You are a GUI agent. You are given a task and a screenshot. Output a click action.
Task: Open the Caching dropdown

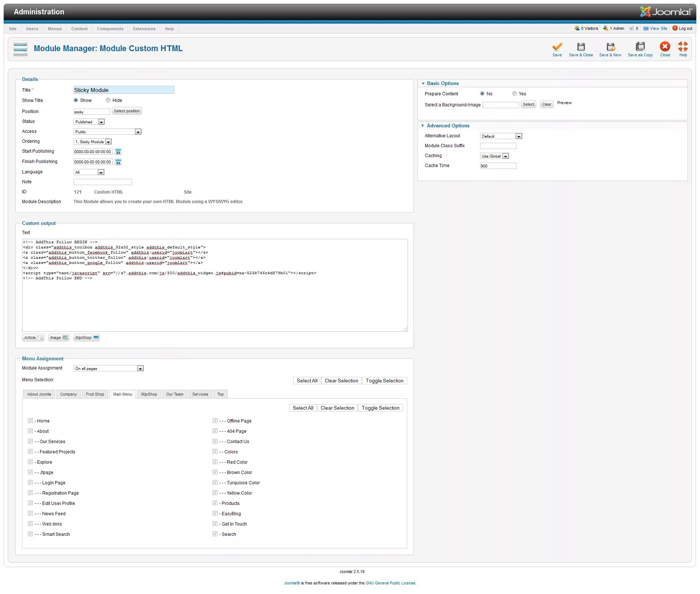[494, 156]
